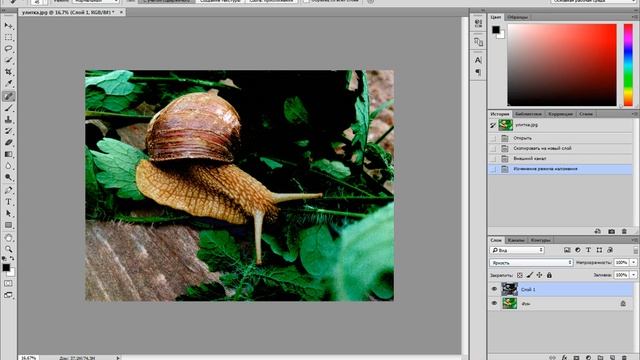
Task: Toggle lock all padlock icon
Action: coord(549,276)
